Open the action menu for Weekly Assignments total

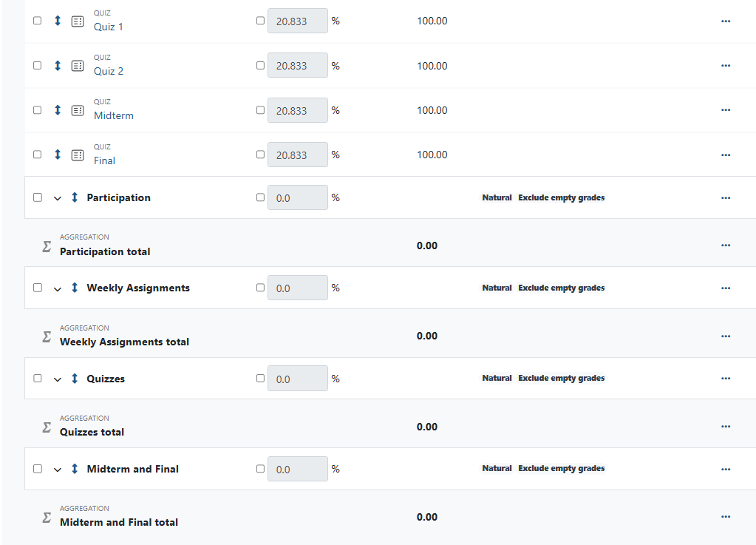point(725,335)
